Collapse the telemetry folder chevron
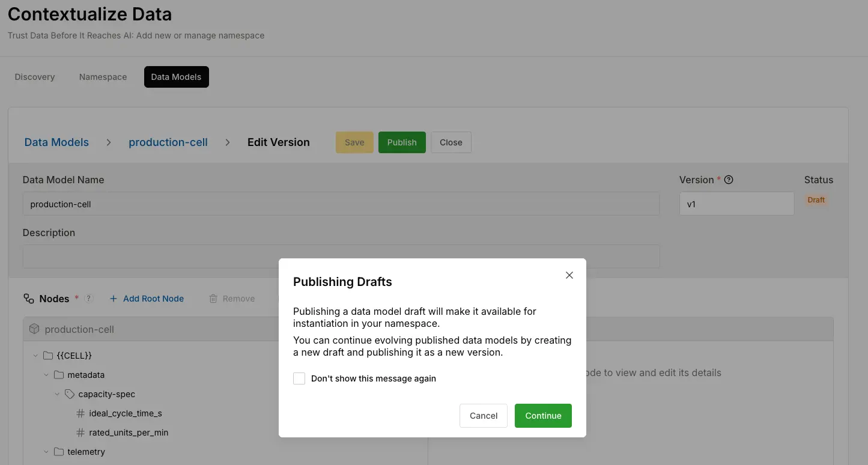The height and width of the screenshot is (465, 868). 46,452
